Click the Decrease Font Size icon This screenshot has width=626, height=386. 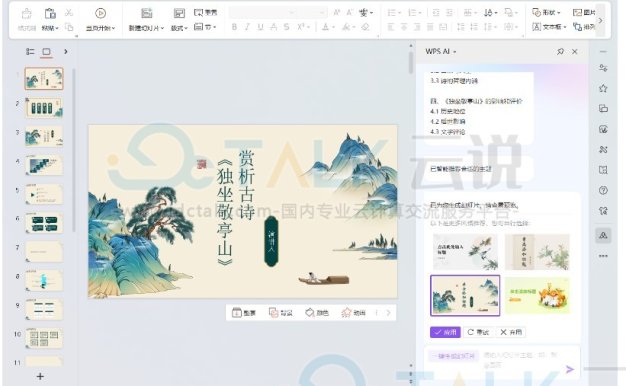click(x=350, y=13)
